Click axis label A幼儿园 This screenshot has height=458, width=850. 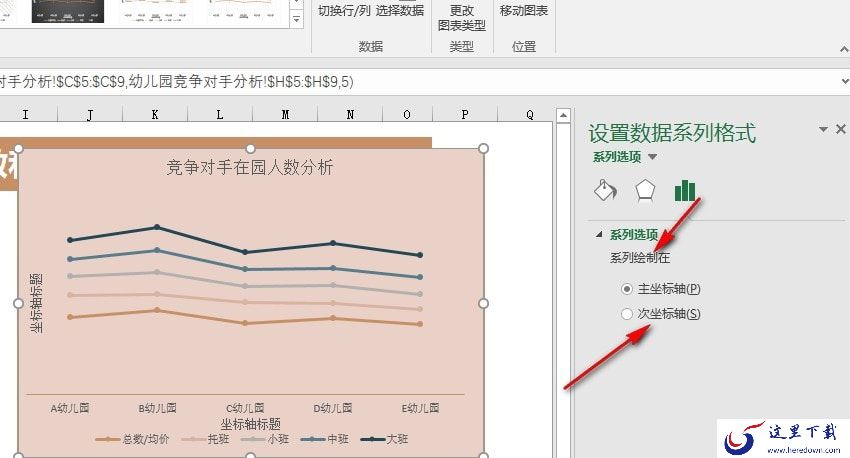pyautogui.click(x=70, y=408)
